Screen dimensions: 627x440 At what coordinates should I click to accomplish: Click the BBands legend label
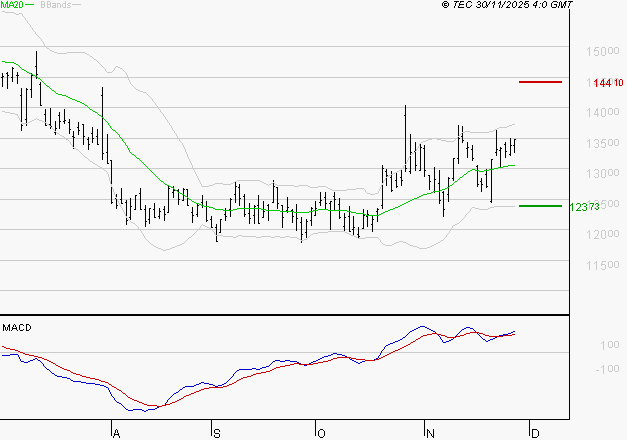click(56, 5)
